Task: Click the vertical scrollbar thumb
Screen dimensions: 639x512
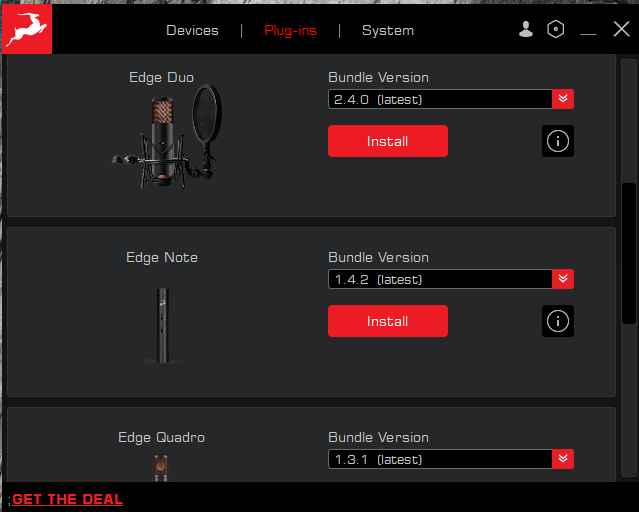Action: [x=629, y=254]
